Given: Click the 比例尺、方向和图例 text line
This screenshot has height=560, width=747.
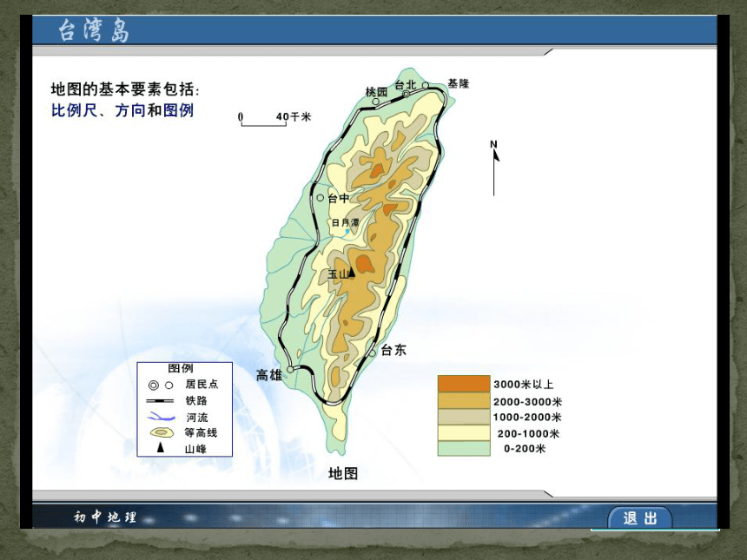Looking at the screenshot, I should (122, 110).
